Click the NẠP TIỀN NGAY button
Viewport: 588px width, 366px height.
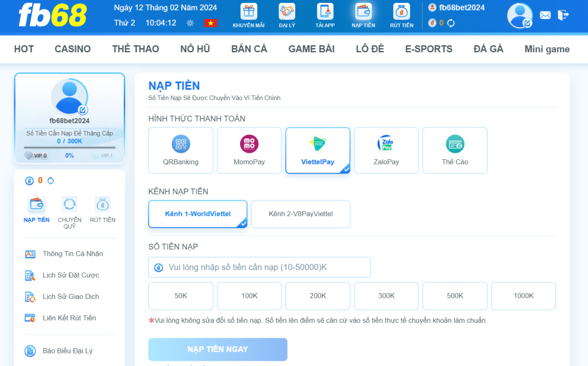[x=218, y=349]
